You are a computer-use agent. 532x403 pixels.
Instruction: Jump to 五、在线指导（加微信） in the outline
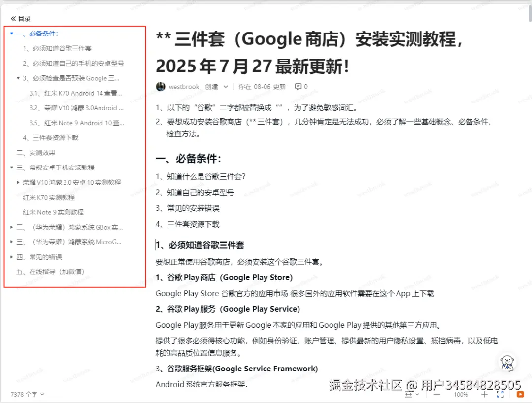(50, 272)
